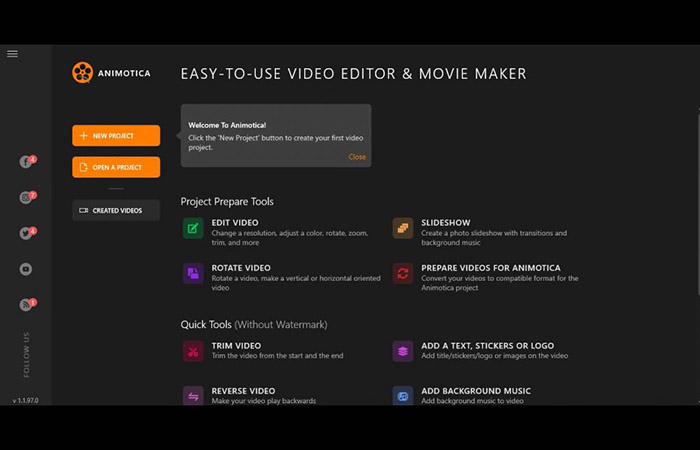Open the TRIM VIDEO quick tool title

pos(236,346)
